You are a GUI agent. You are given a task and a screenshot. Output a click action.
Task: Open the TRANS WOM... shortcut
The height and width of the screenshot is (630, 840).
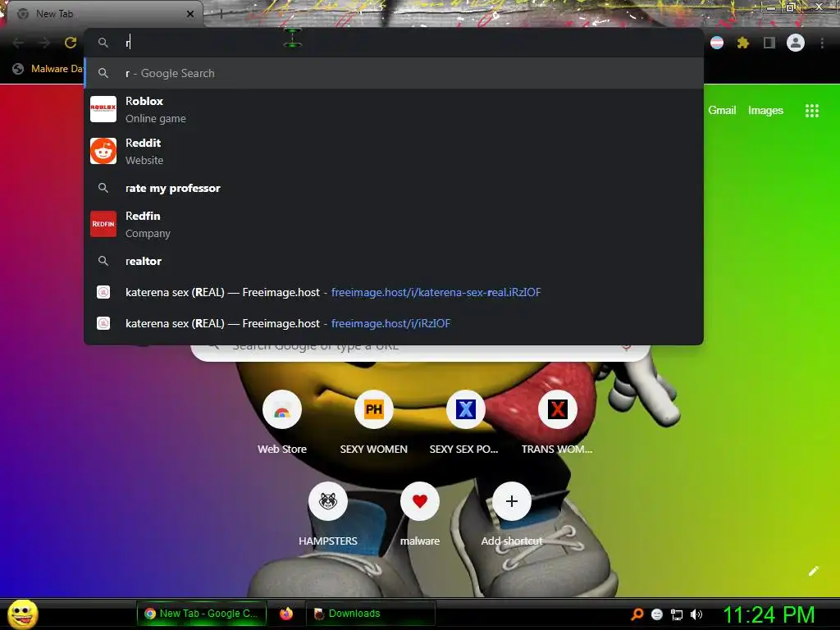[x=557, y=422]
